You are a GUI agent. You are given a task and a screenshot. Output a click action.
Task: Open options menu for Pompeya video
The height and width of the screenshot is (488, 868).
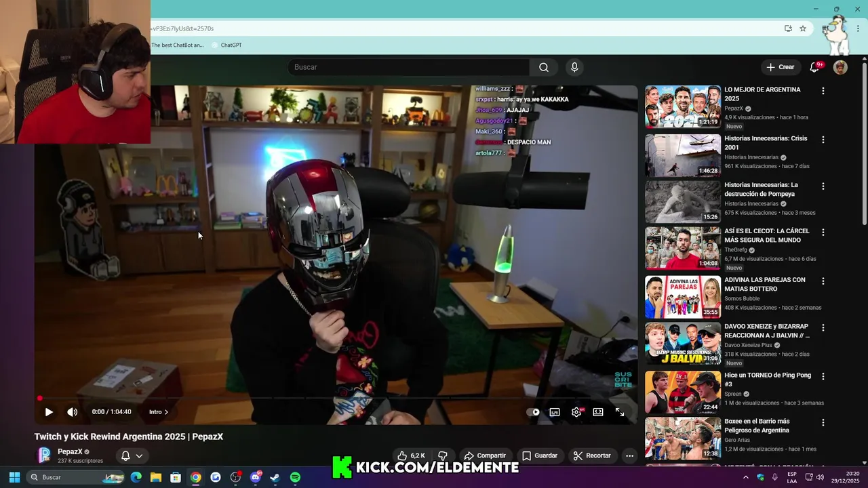coord(823,186)
